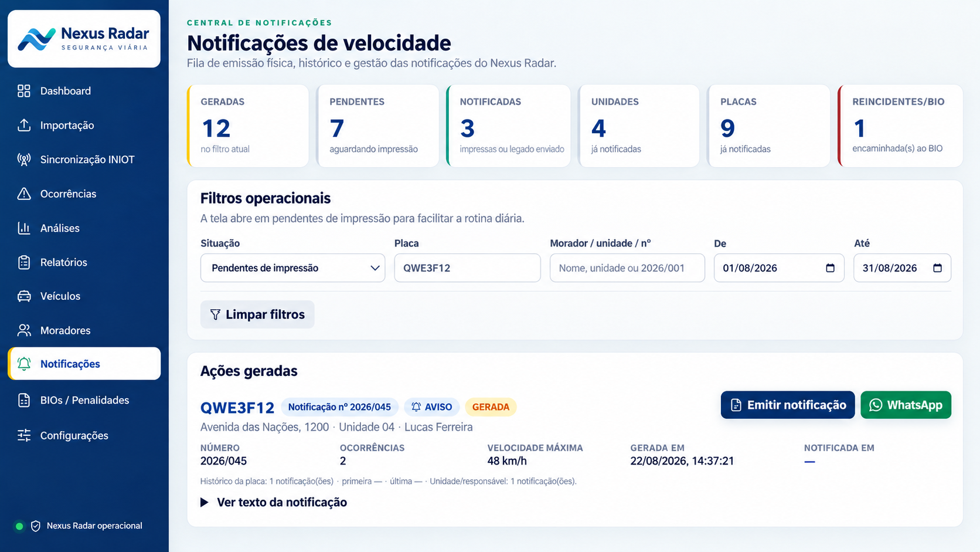
Task: Click the QWE3F12 plate heading link
Action: pyautogui.click(x=237, y=408)
